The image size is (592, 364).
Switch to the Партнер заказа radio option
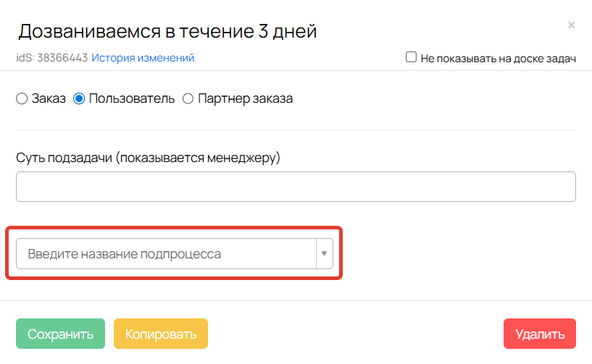coord(188,98)
